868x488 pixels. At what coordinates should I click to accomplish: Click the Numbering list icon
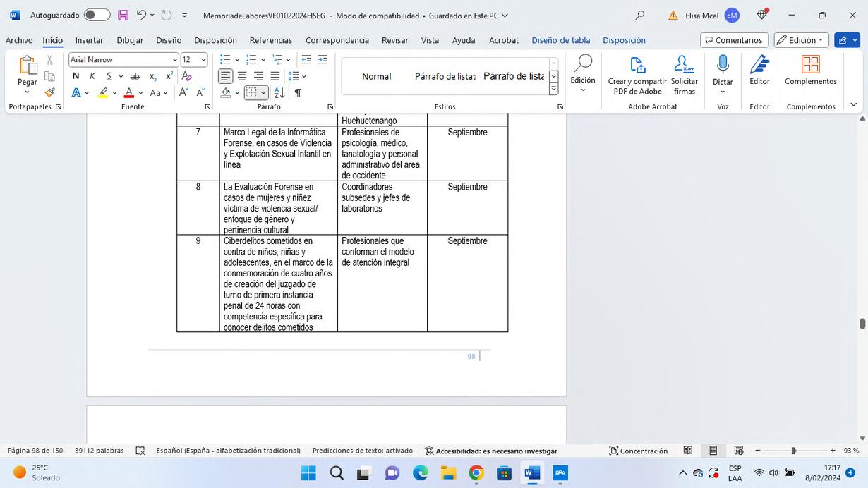point(251,60)
